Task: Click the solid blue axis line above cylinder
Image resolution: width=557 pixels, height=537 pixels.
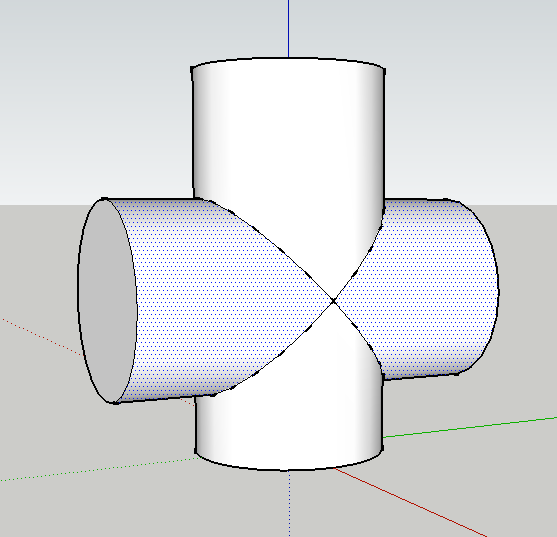Action: pyautogui.click(x=288, y=28)
